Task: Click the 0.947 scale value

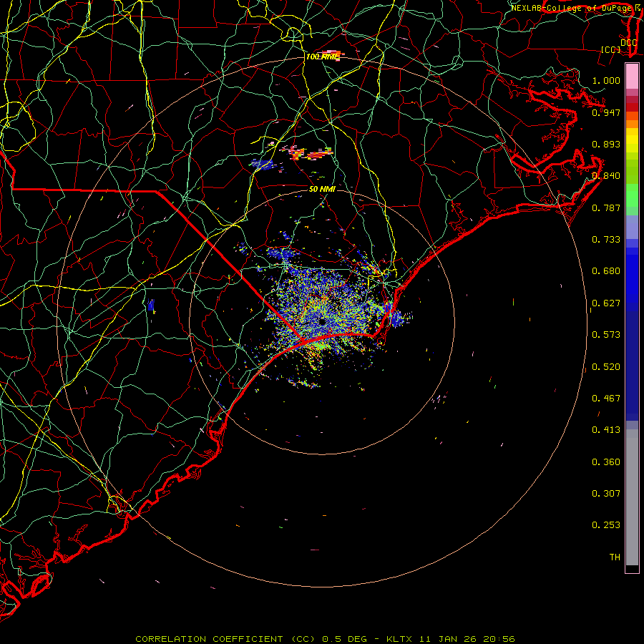Action: pyautogui.click(x=606, y=112)
